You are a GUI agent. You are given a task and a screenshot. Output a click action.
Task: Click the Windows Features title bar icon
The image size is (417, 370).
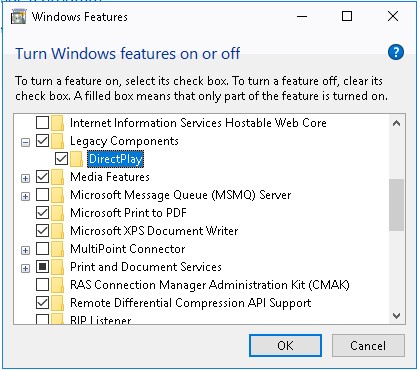tap(18, 17)
